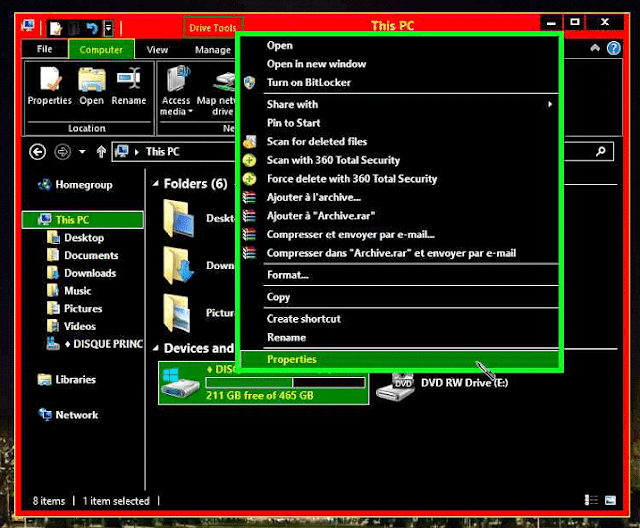Select Ajouter à l'archive...
This screenshot has width=640, height=528.
pyautogui.click(x=399, y=197)
